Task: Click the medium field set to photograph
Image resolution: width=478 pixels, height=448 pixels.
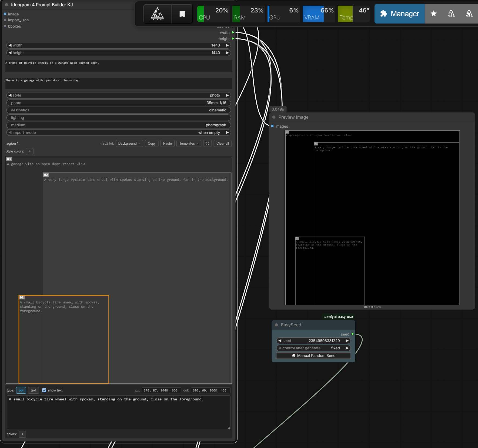Action: click(119, 125)
